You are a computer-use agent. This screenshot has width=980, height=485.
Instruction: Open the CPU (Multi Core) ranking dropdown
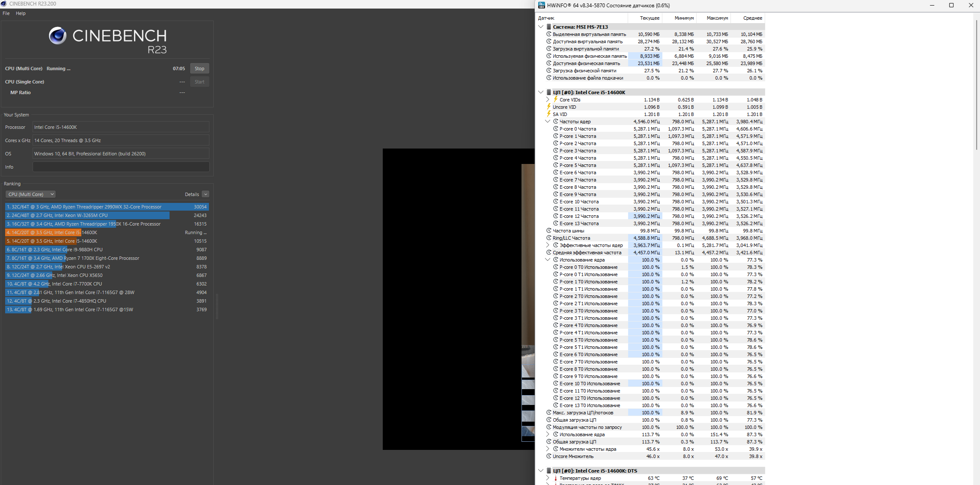[x=30, y=194]
